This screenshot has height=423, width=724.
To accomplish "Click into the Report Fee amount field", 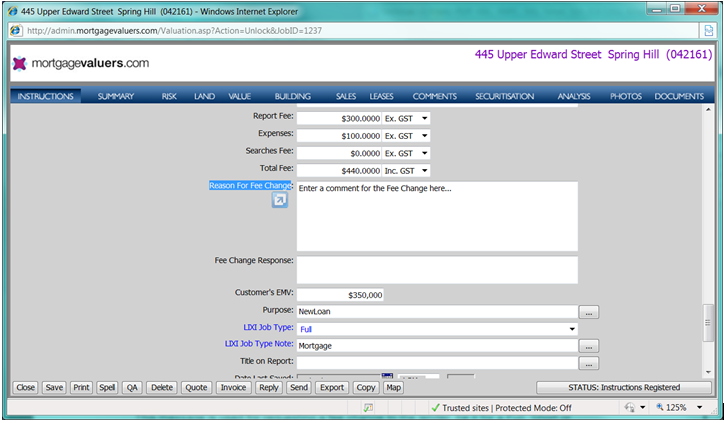I will [339, 119].
